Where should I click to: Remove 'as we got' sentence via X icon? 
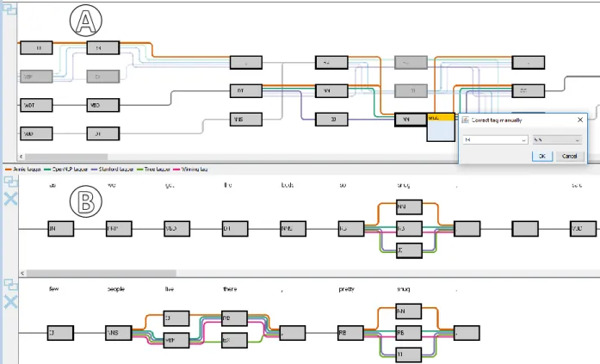(10, 199)
